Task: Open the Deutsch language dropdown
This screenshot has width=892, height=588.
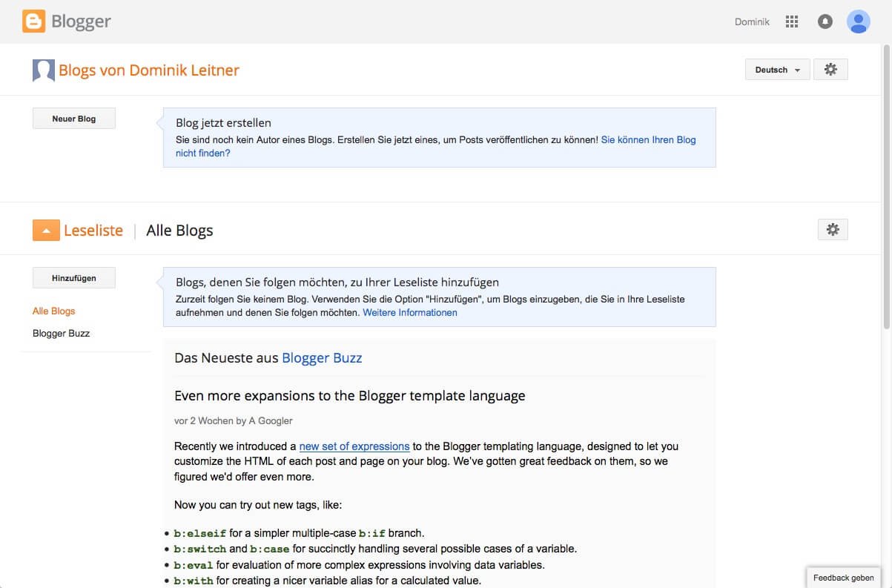Action: [x=776, y=69]
